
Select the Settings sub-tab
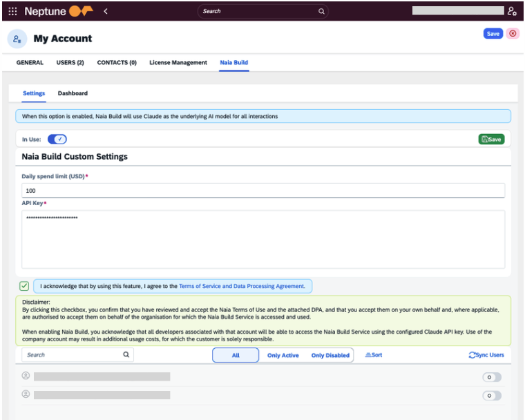point(34,93)
